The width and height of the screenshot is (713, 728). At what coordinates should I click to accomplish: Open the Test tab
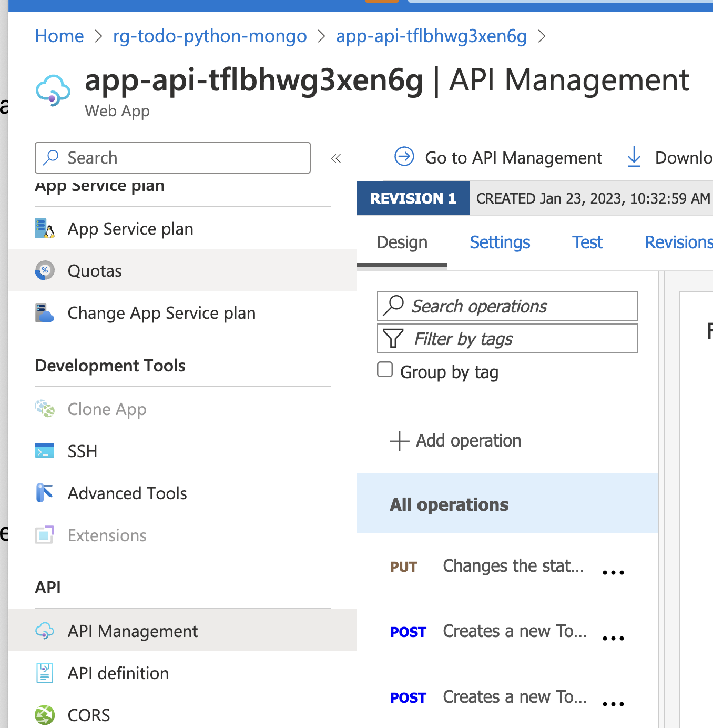587,242
